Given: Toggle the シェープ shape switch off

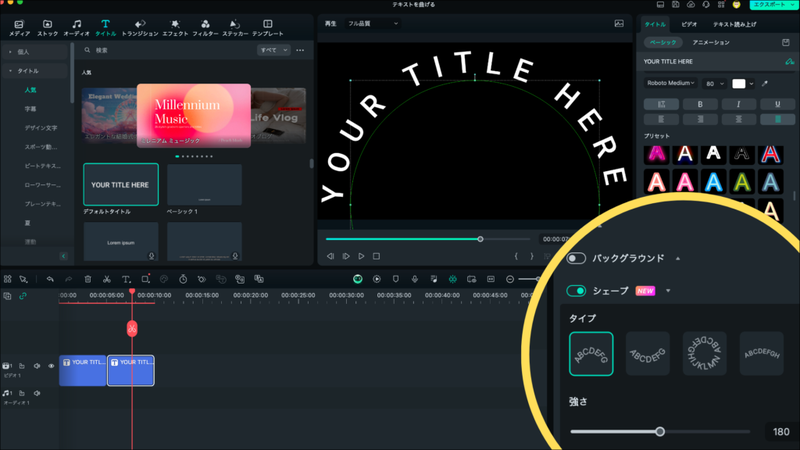Looking at the screenshot, I should [x=576, y=291].
